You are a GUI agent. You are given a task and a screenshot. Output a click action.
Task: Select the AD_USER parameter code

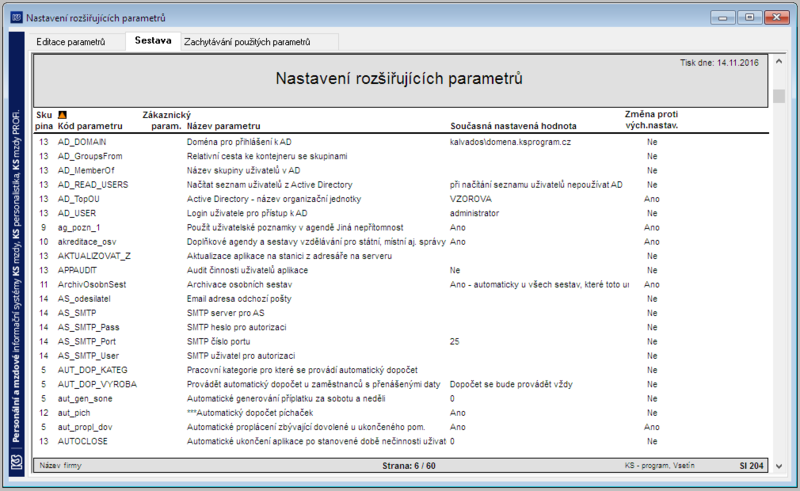point(77,213)
